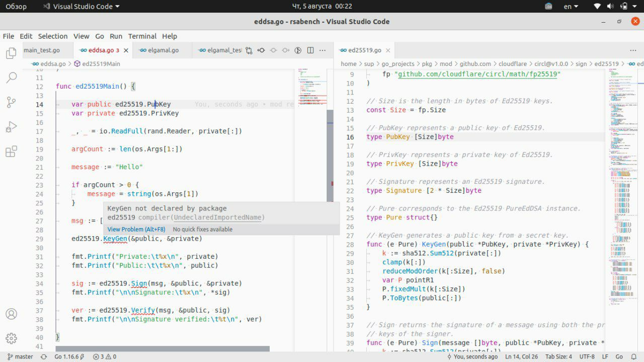This screenshot has width=644, height=362.
Task: Open Source Control view in activity bar
Action: pyautogui.click(x=11, y=102)
